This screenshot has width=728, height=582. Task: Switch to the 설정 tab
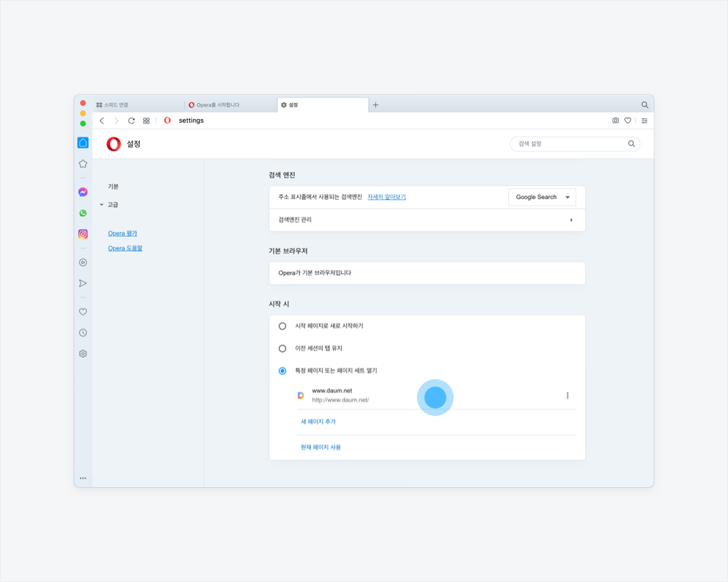pyautogui.click(x=323, y=105)
